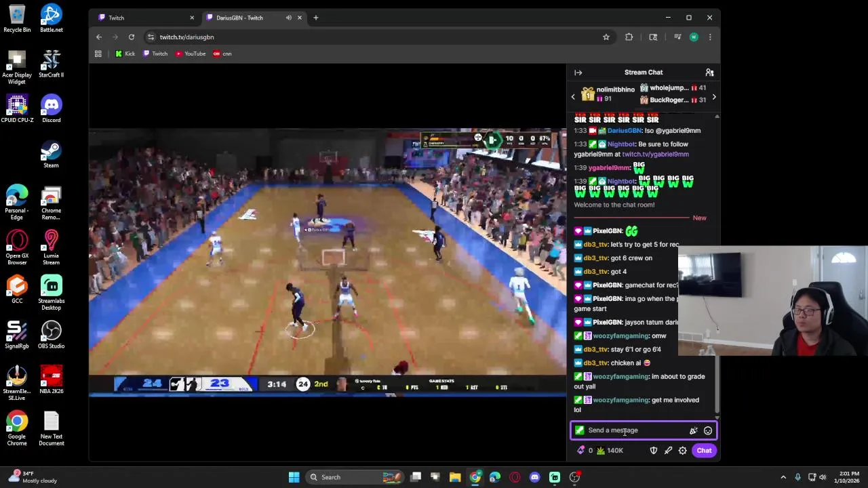Collapse the Stream Chat panel
The image size is (868, 488).
tap(578, 73)
